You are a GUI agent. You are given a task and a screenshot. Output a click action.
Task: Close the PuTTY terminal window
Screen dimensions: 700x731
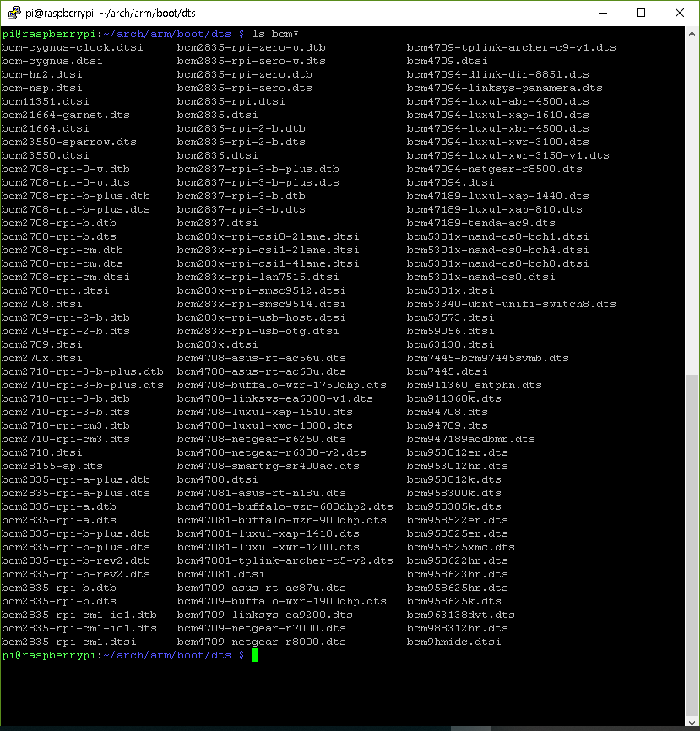pyautogui.click(x=680, y=13)
